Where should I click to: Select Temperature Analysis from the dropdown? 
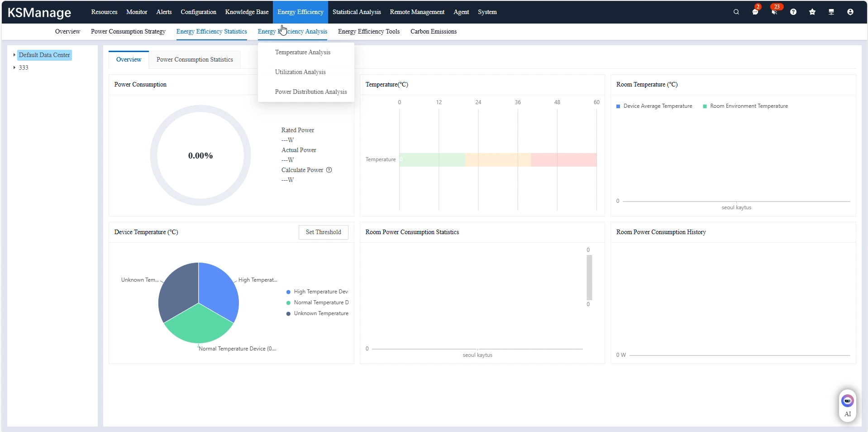tap(302, 53)
